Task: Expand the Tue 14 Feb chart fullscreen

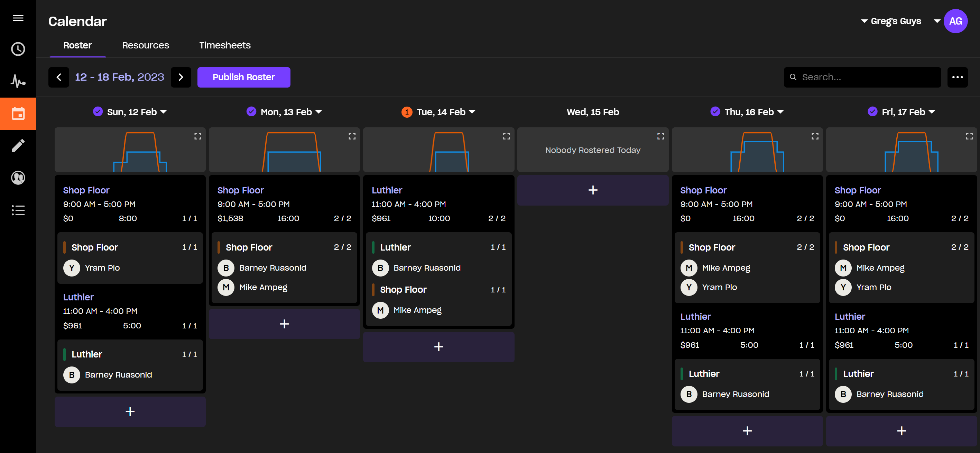Action: pyautogui.click(x=506, y=136)
